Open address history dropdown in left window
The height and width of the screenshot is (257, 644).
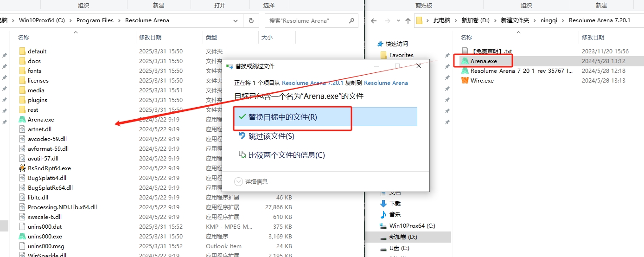[236, 20]
